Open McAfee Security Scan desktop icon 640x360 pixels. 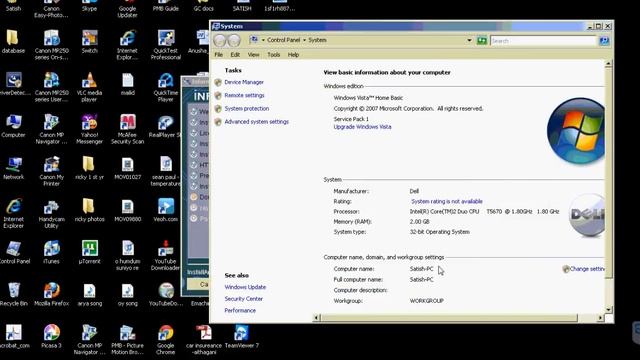coord(127,129)
